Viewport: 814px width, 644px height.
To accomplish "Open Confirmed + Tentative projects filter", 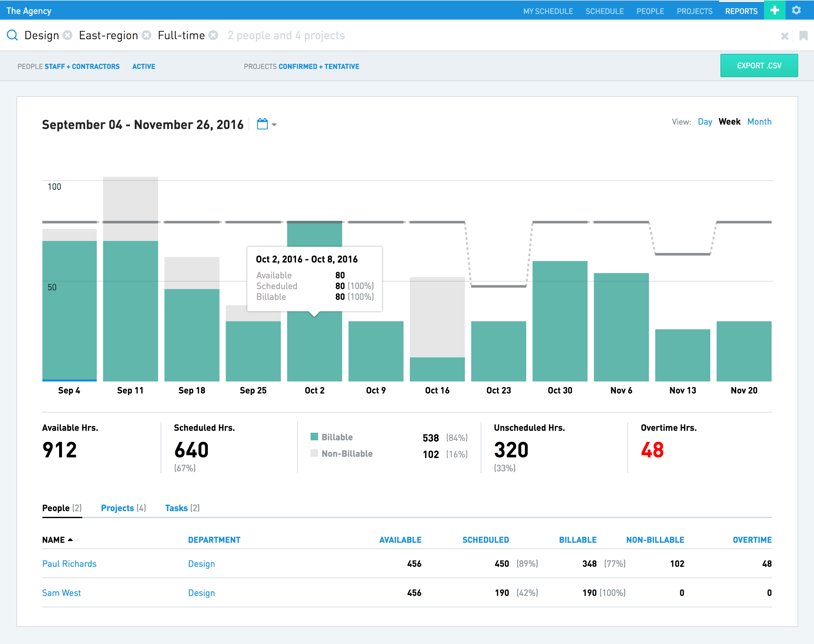I will pyautogui.click(x=318, y=66).
